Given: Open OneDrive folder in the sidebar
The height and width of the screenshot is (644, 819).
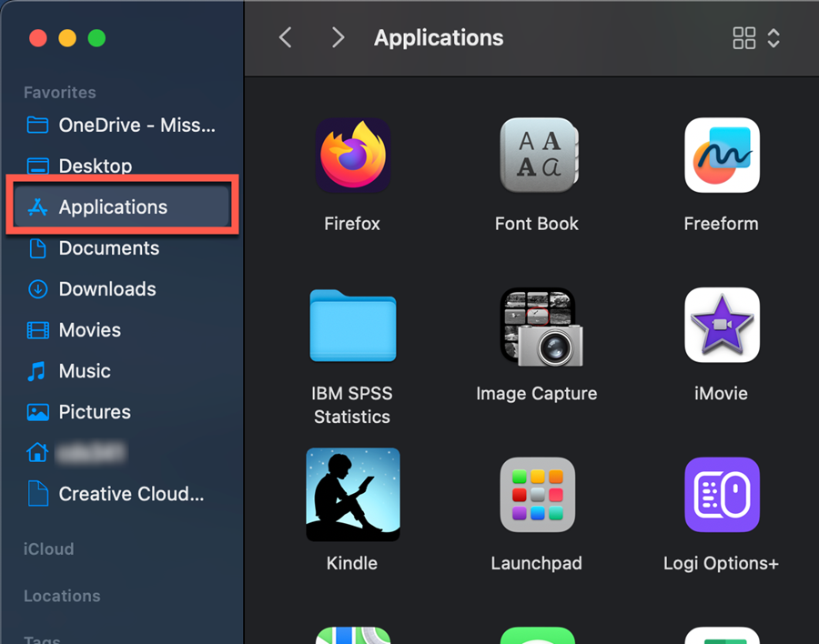Looking at the screenshot, I should (x=121, y=126).
